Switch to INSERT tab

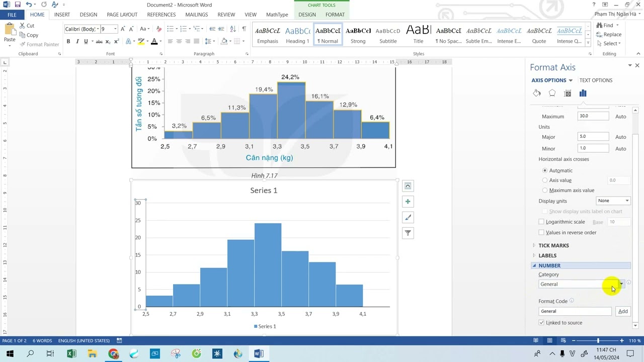click(x=62, y=15)
